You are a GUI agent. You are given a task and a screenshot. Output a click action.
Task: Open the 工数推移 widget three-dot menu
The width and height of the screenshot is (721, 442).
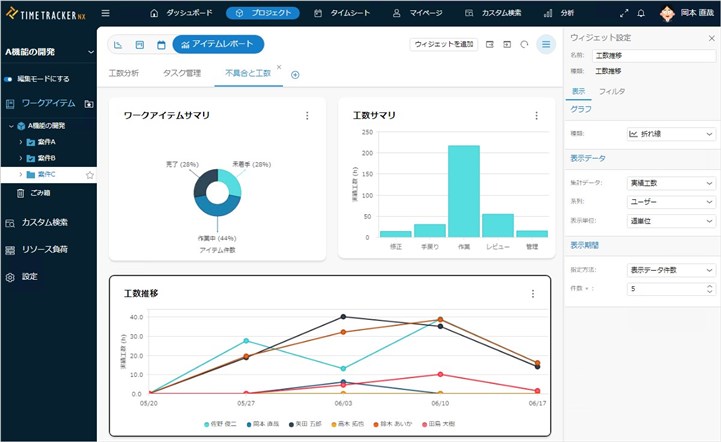pos(533,294)
